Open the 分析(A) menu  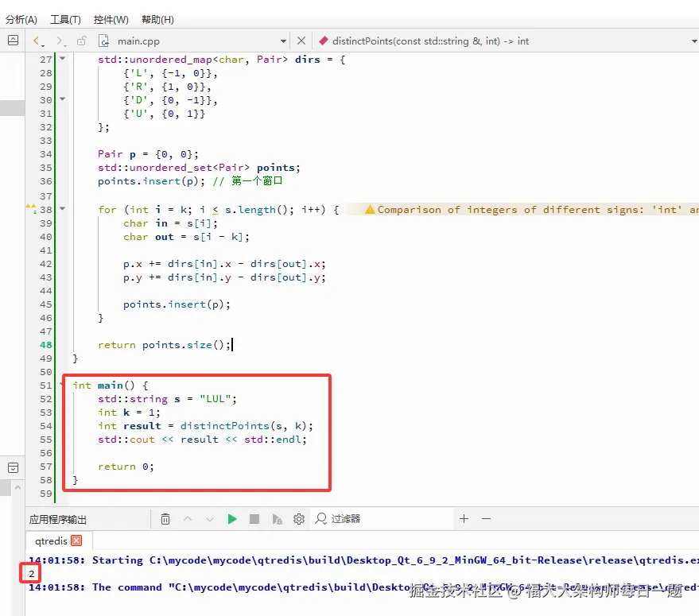pos(21,20)
